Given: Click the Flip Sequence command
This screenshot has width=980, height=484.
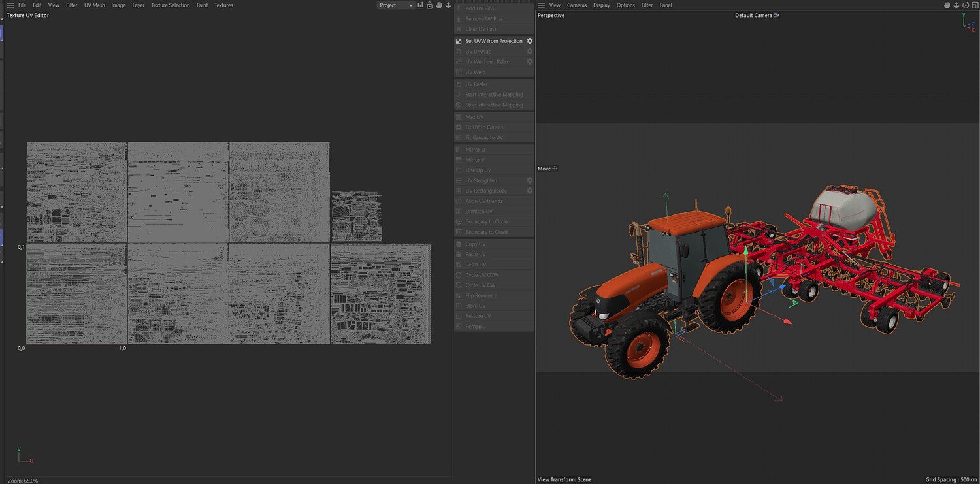Looking at the screenshot, I should pos(494,296).
